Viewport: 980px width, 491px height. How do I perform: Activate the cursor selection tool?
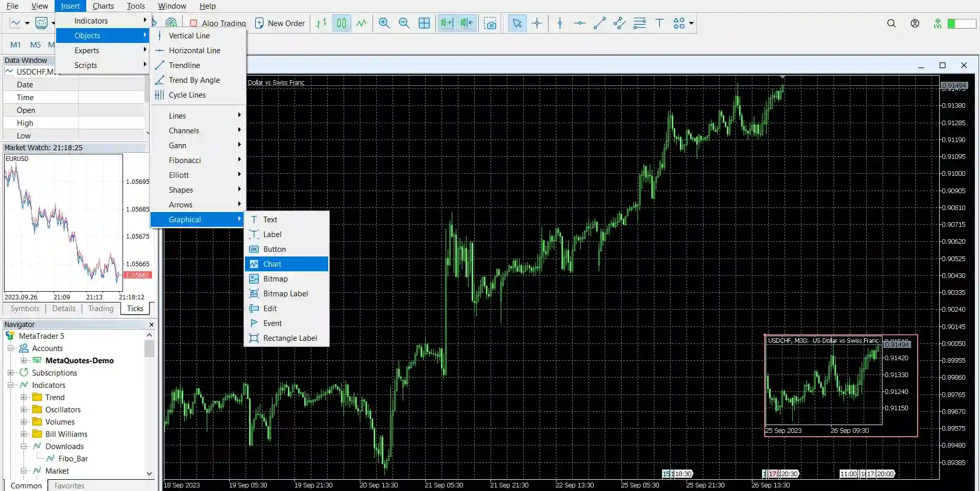point(517,23)
